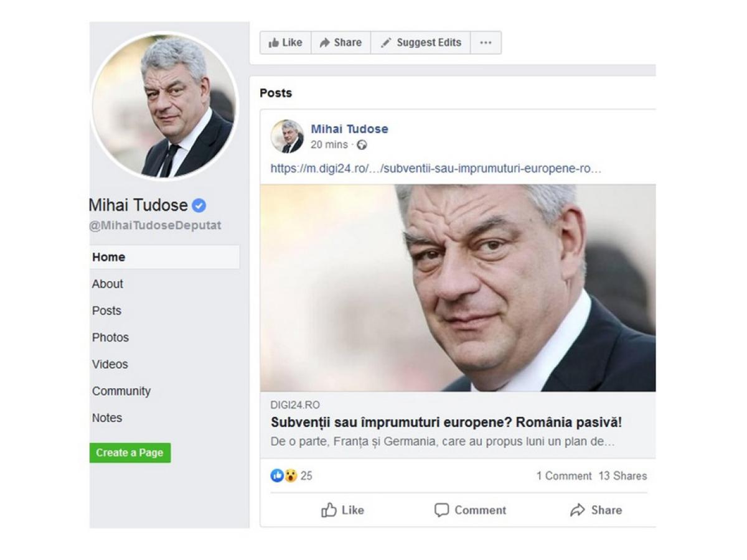Click the Comment speech-bubble button on the post
Viewport: 747px width, 560px height.
[x=470, y=510]
